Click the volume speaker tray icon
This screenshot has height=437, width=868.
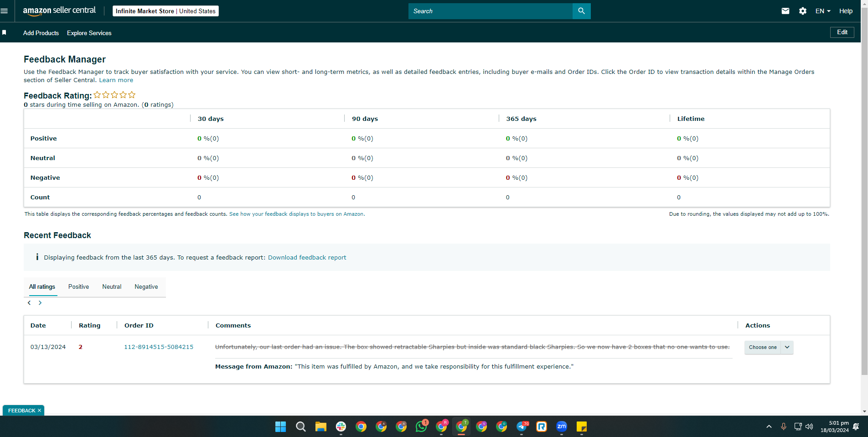[809, 427]
